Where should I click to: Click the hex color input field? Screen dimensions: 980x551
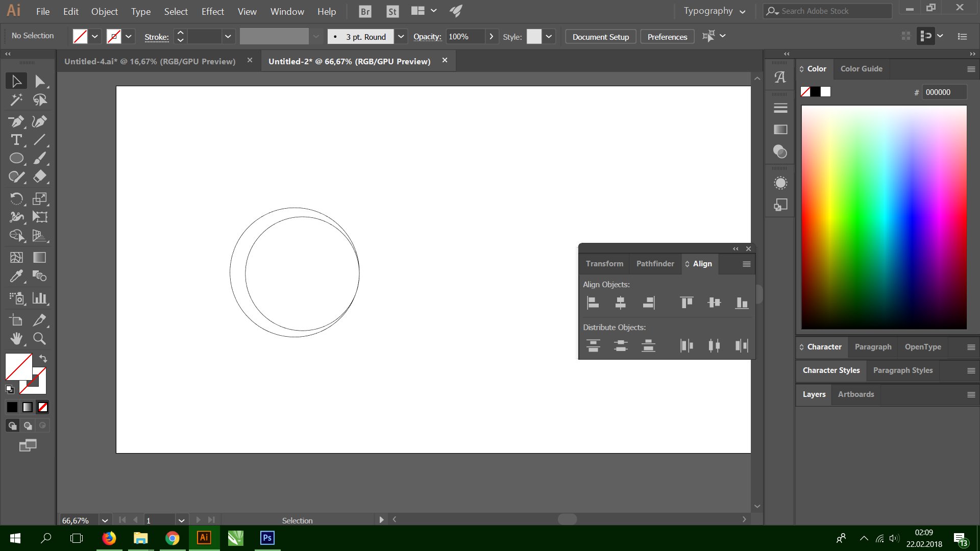[x=944, y=92]
